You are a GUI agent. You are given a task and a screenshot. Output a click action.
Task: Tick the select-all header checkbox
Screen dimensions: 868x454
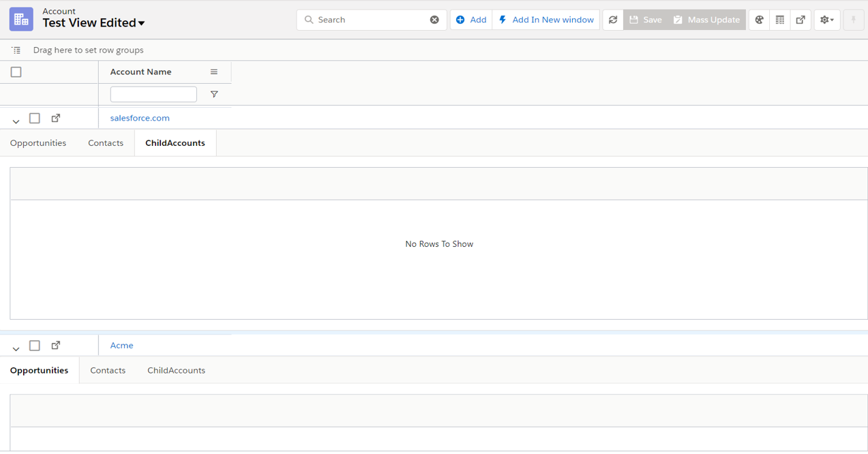click(x=16, y=72)
